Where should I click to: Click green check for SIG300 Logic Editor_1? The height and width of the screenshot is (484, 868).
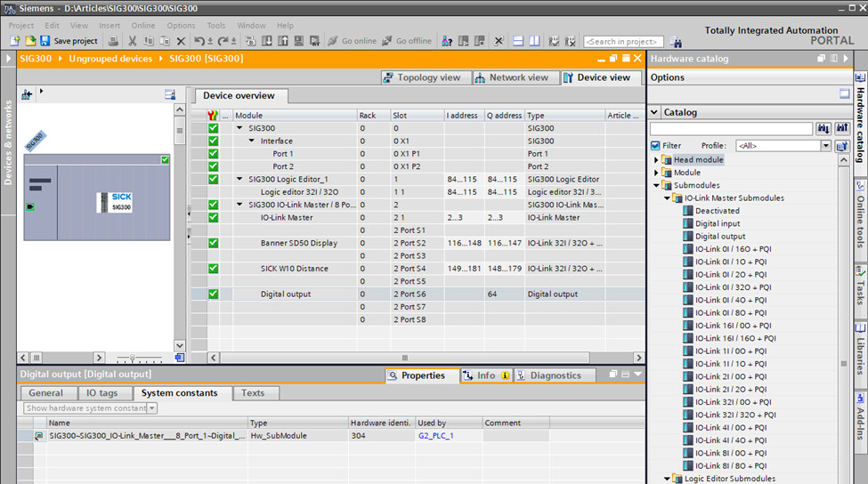(213, 179)
